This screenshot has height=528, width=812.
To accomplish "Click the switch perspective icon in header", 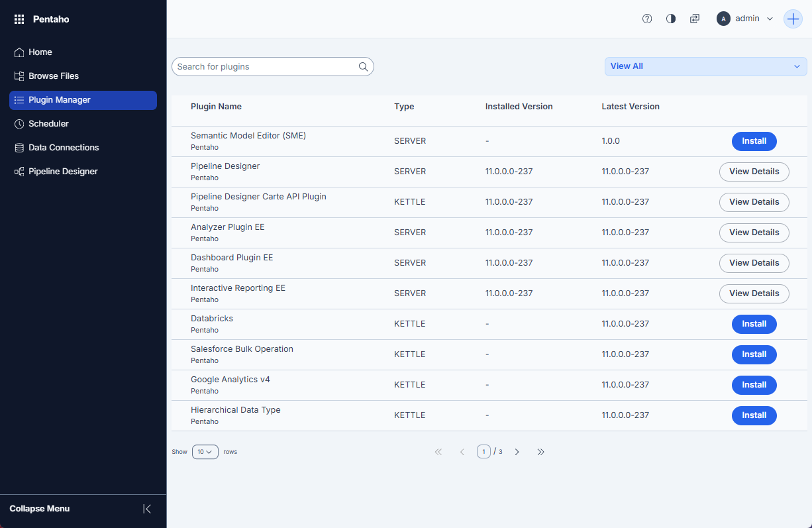I will point(694,19).
